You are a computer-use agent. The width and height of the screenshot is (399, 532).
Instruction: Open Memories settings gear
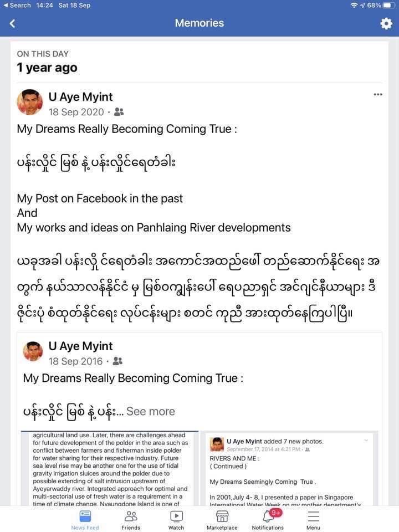tap(386, 23)
